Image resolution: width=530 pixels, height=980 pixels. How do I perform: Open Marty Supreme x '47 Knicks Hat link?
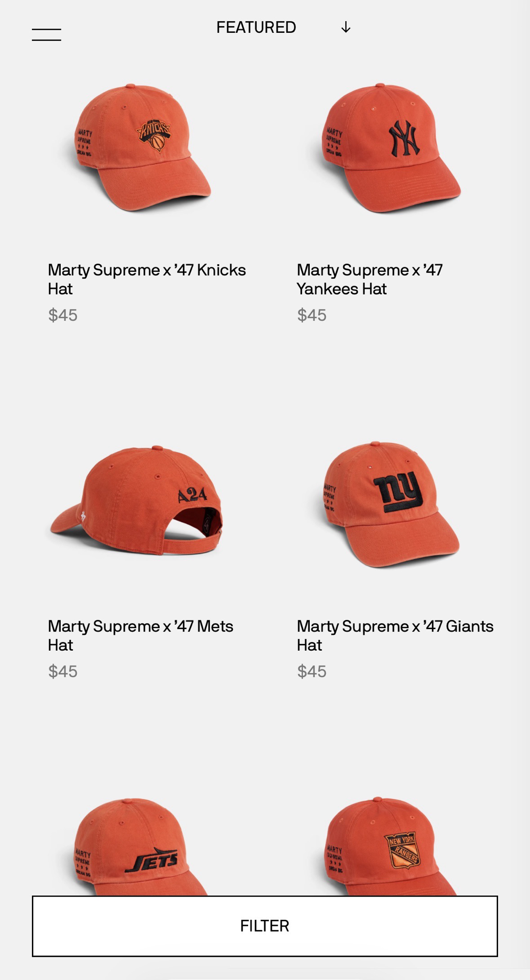coord(147,279)
